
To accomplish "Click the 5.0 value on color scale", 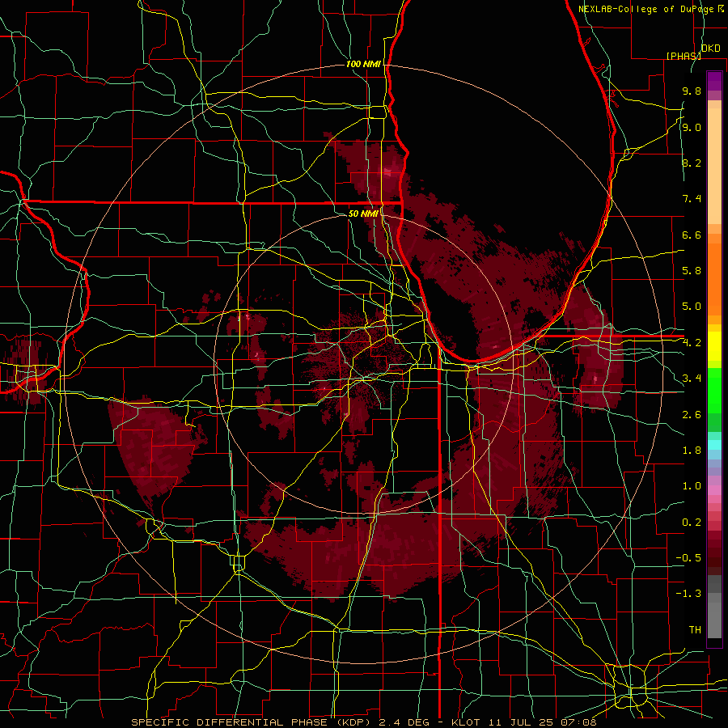I will tap(692, 307).
